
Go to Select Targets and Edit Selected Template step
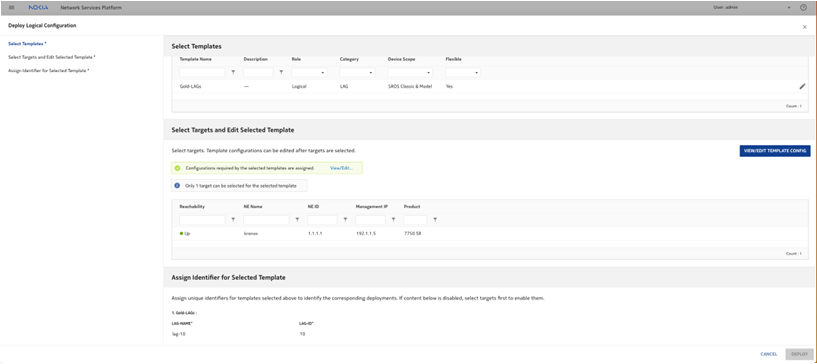pyautogui.click(x=52, y=57)
